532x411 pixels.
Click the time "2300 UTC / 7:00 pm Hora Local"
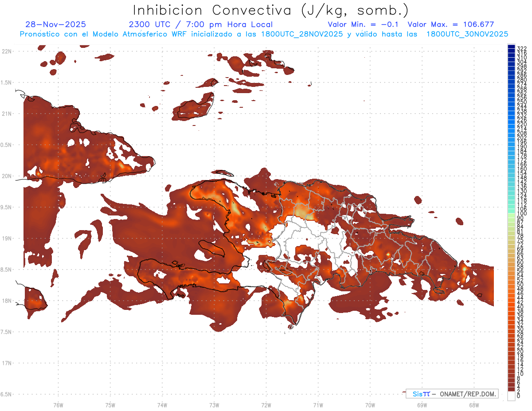pos(201,24)
